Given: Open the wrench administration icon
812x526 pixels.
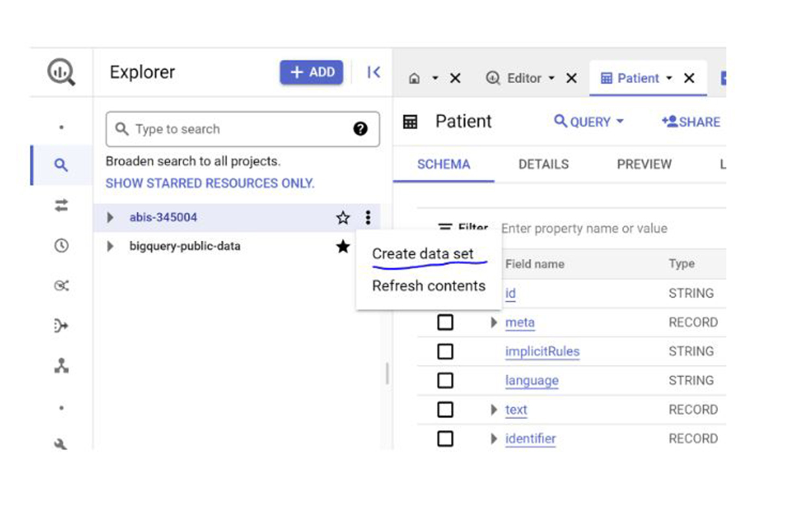Looking at the screenshot, I should pos(60,444).
